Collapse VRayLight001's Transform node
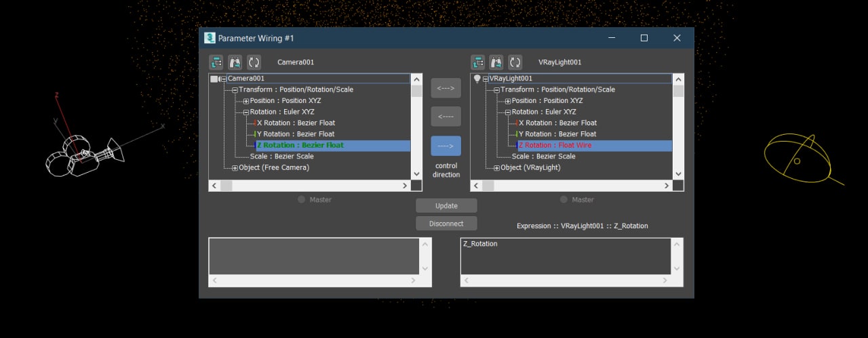The height and width of the screenshot is (338, 868). 496,89
